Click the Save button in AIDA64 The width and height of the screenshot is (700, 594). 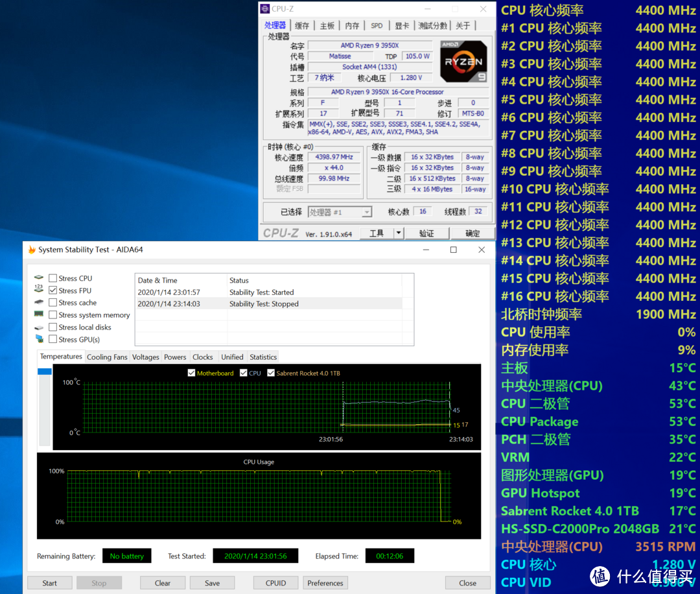click(x=212, y=583)
